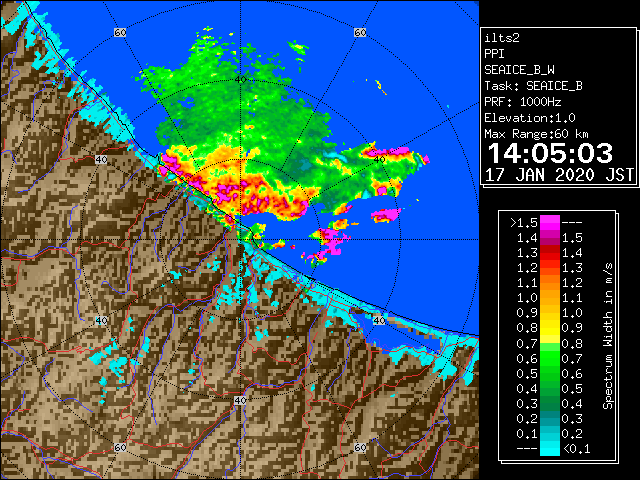The height and width of the screenshot is (480, 640).
Task: Select the 'PPI' scan type label
Action: [494, 54]
